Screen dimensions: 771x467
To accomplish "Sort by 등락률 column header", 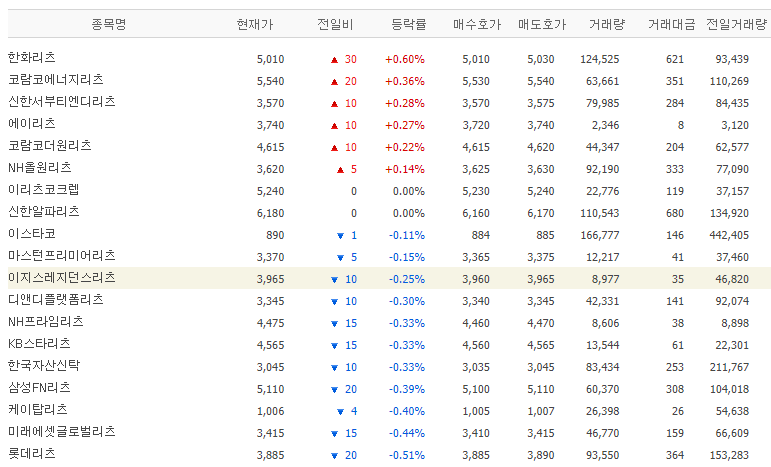I will point(409,24).
